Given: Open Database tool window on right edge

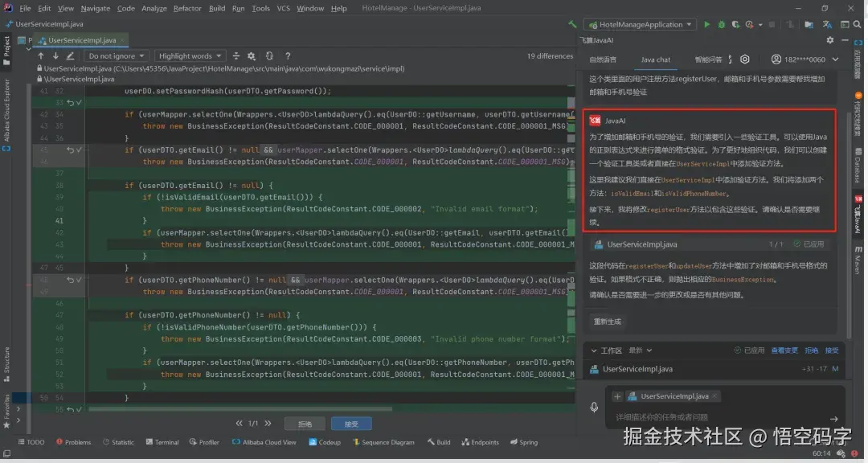Looking at the screenshot, I should [x=858, y=166].
